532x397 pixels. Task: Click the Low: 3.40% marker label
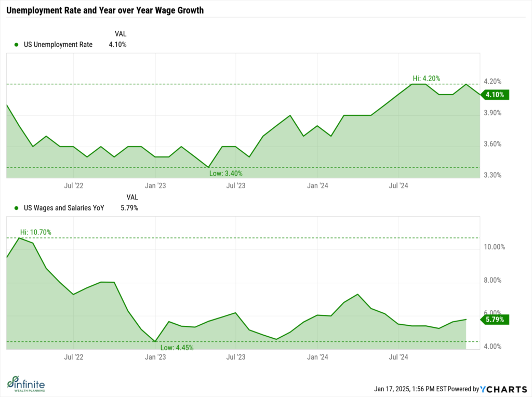(225, 174)
